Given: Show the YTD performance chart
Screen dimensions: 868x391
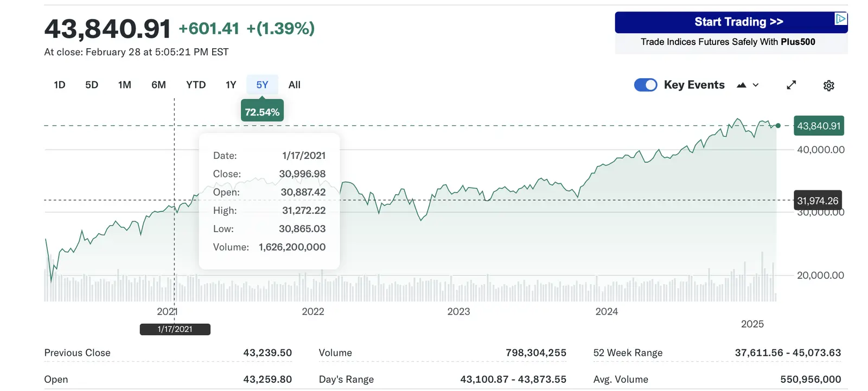Looking at the screenshot, I should 196,85.
